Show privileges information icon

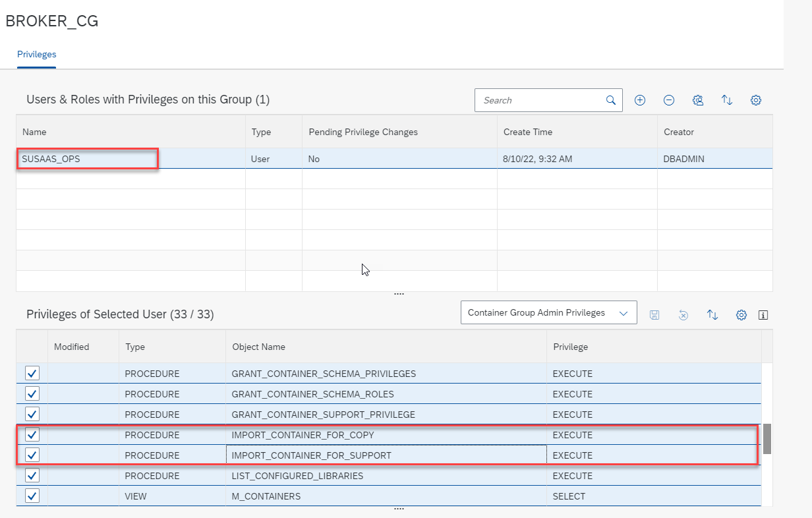763,314
